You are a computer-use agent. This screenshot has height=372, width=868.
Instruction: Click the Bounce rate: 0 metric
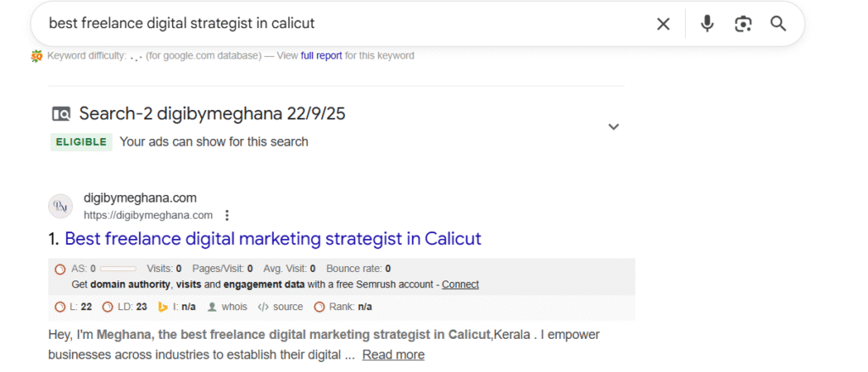pos(359,269)
